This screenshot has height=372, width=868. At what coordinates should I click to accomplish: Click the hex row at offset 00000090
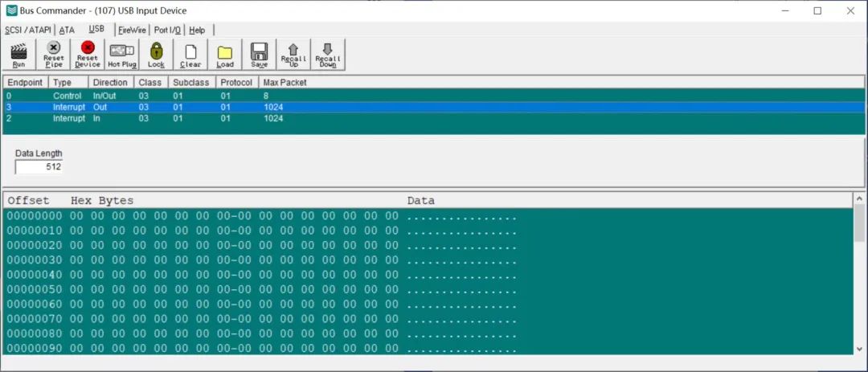428,348
